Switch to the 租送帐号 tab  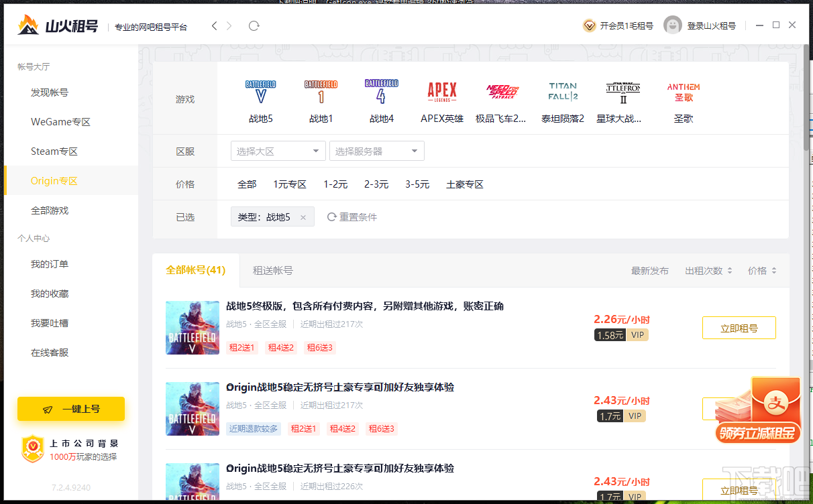coord(273,271)
